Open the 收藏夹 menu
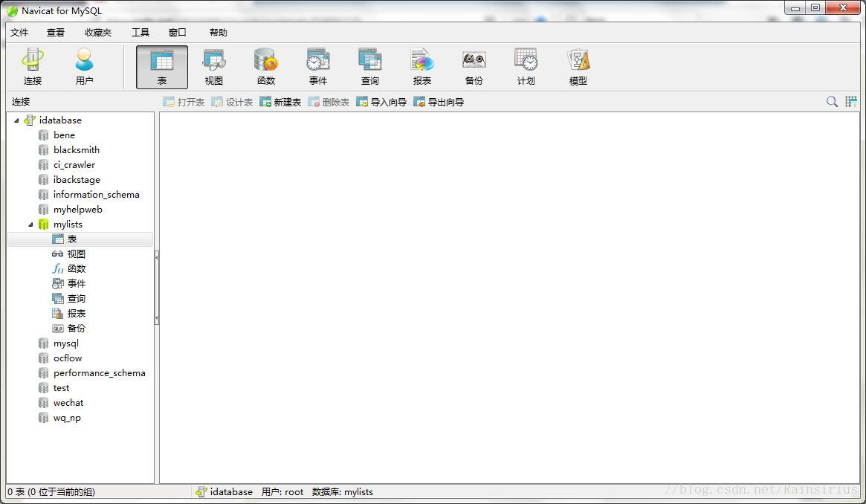 coord(98,33)
